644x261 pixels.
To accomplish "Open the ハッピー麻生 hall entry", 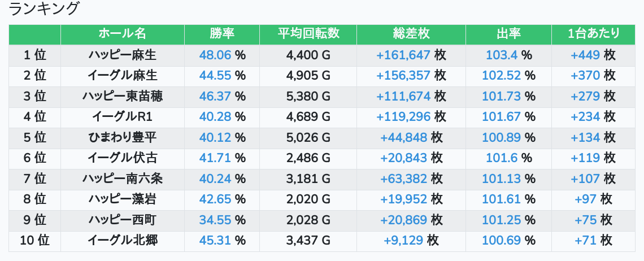I will coord(122,55).
